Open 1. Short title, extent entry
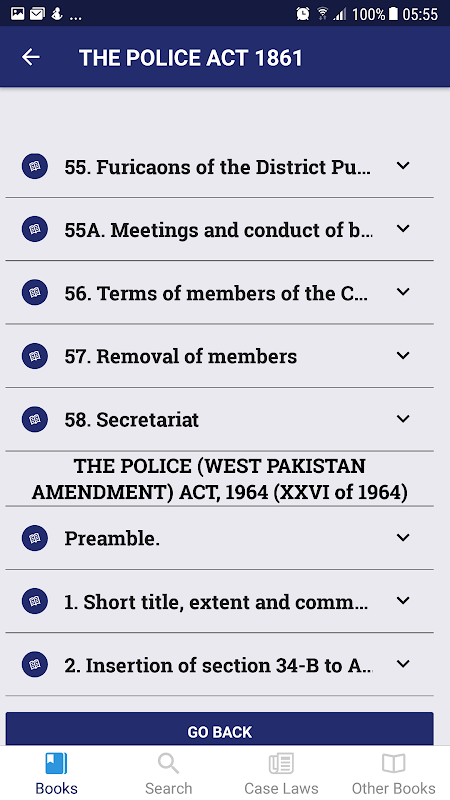Image resolution: width=450 pixels, height=800 pixels. tap(219, 602)
